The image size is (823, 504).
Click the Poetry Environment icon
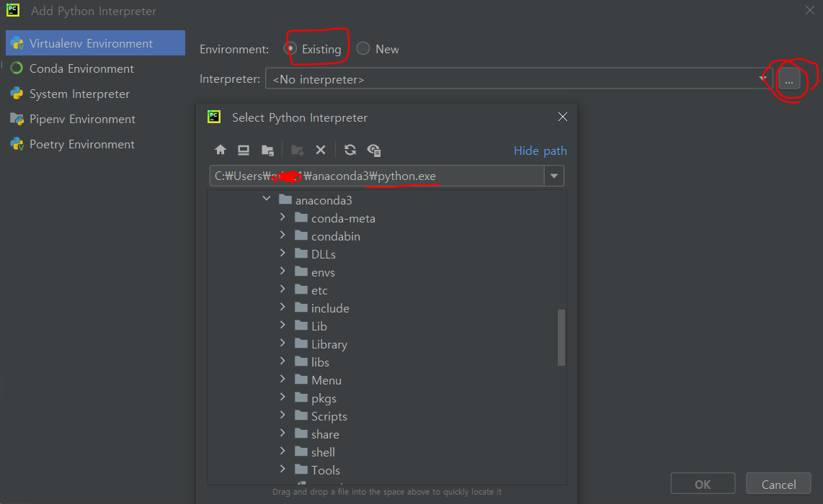[x=17, y=144]
